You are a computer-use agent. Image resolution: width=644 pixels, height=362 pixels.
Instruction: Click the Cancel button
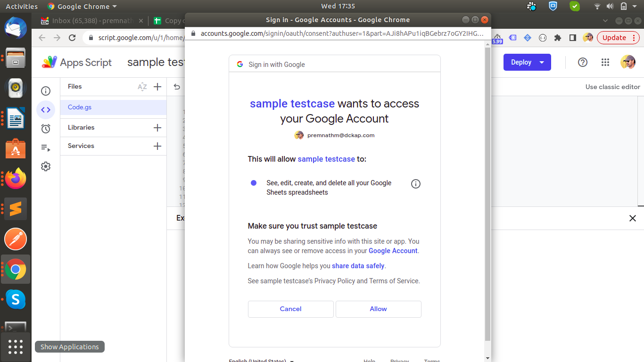point(290,309)
